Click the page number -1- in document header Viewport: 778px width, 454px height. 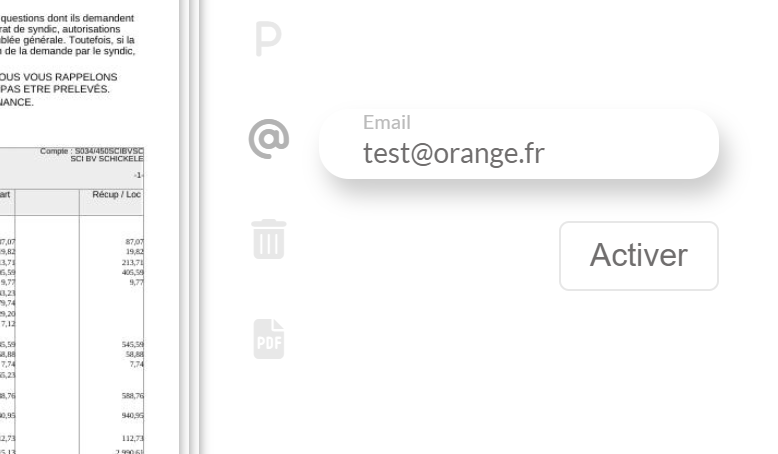[x=138, y=175]
